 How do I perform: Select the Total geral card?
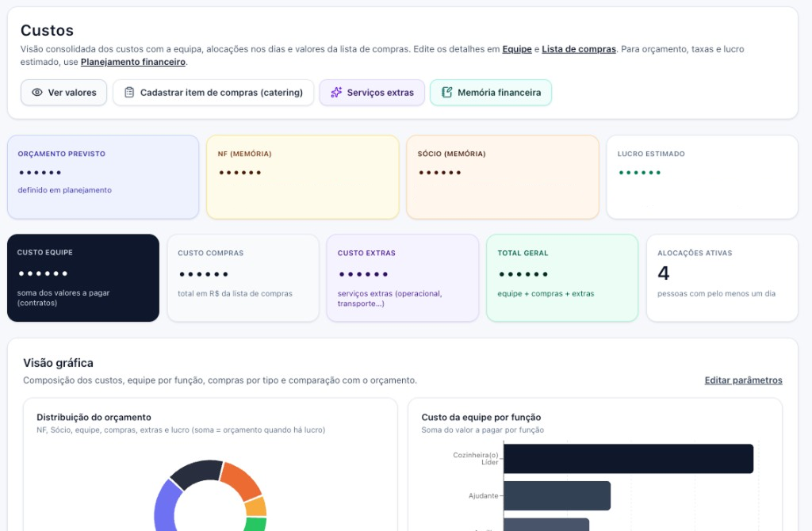point(562,277)
